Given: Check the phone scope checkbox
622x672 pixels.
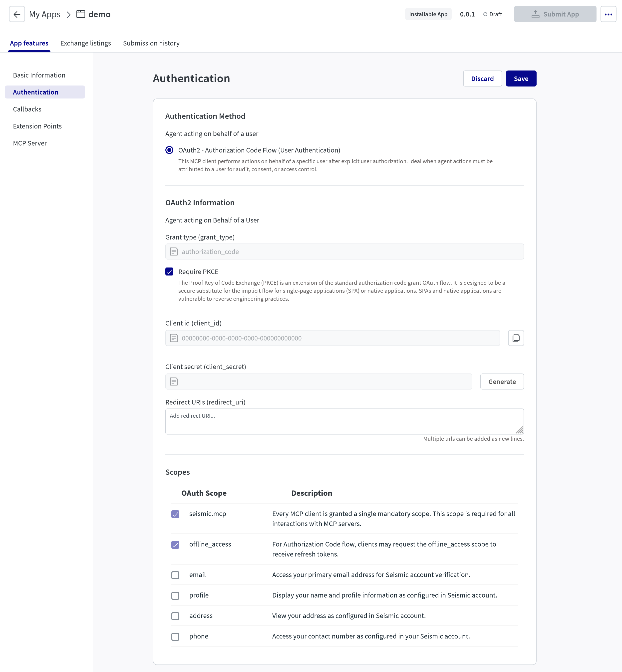Looking at the screenshot, I should coord(175,636).
